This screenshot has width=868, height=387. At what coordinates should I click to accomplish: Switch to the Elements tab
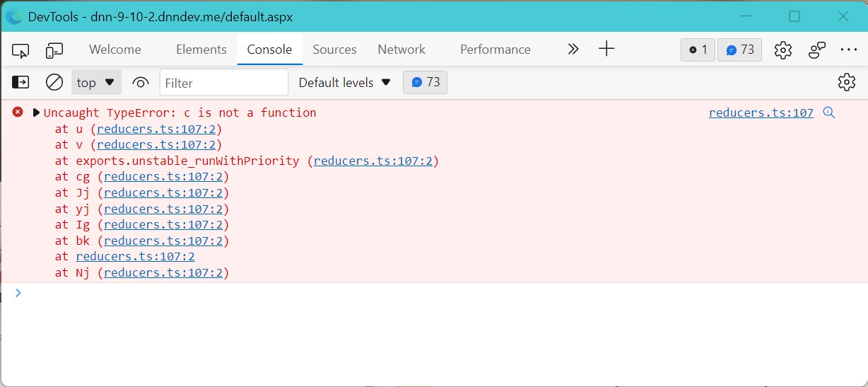click(201, 50)
